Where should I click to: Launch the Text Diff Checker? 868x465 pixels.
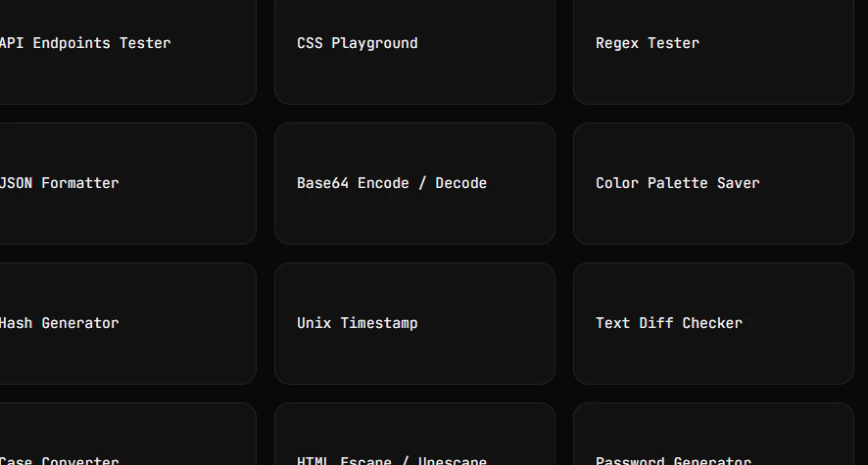713,323
